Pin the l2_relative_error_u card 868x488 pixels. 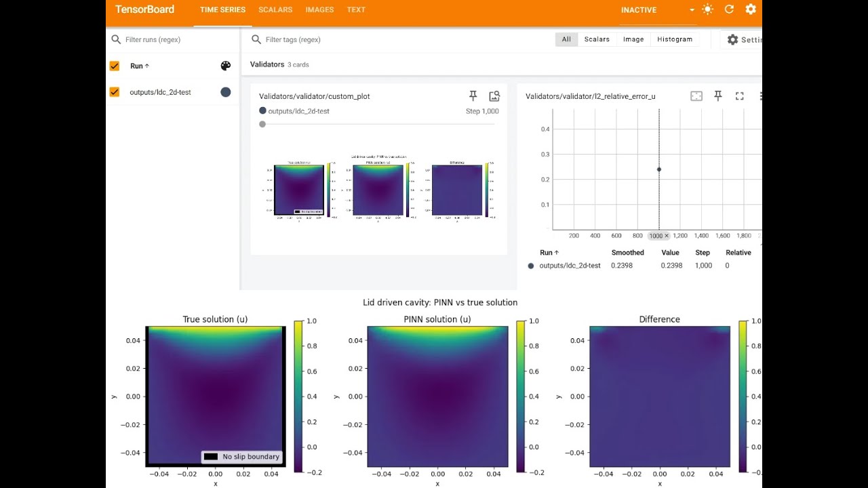pyautogui.click(x=718, y=96)
